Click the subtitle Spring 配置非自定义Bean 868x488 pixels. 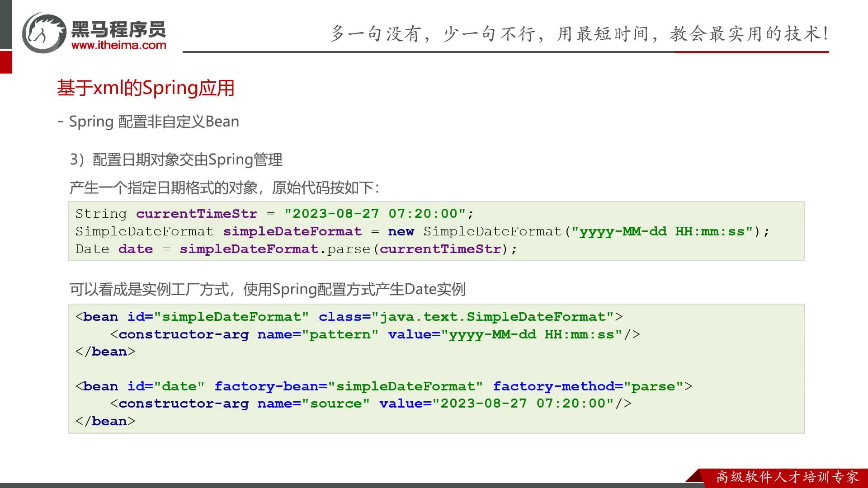[x=154, y=122]
